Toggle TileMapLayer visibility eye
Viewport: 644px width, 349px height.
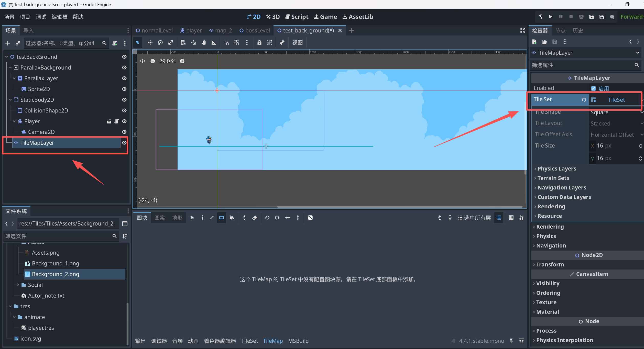(x=124, y=143)
